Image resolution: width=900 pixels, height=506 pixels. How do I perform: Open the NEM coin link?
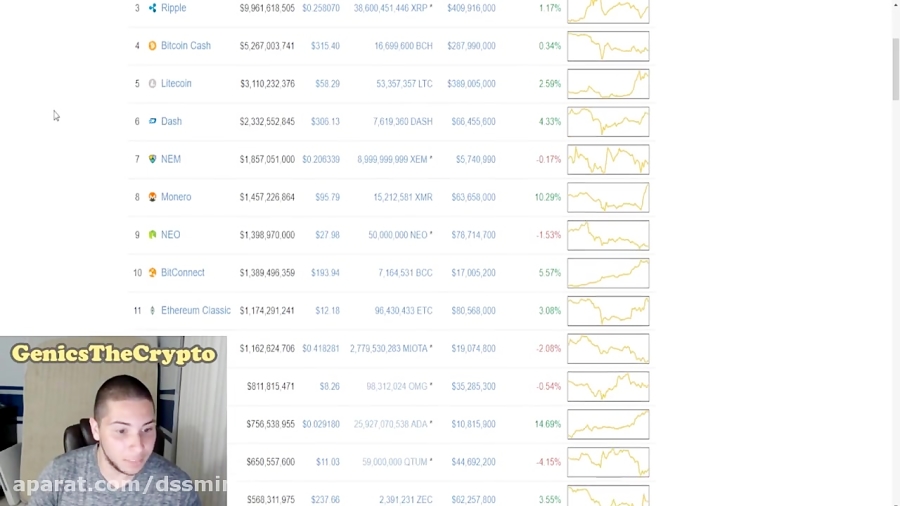click(170, 159)
